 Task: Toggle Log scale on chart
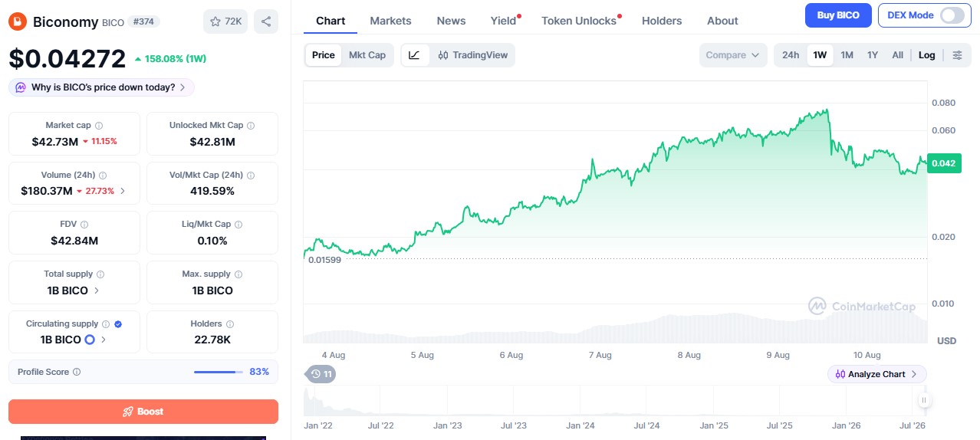coord(926,55)
